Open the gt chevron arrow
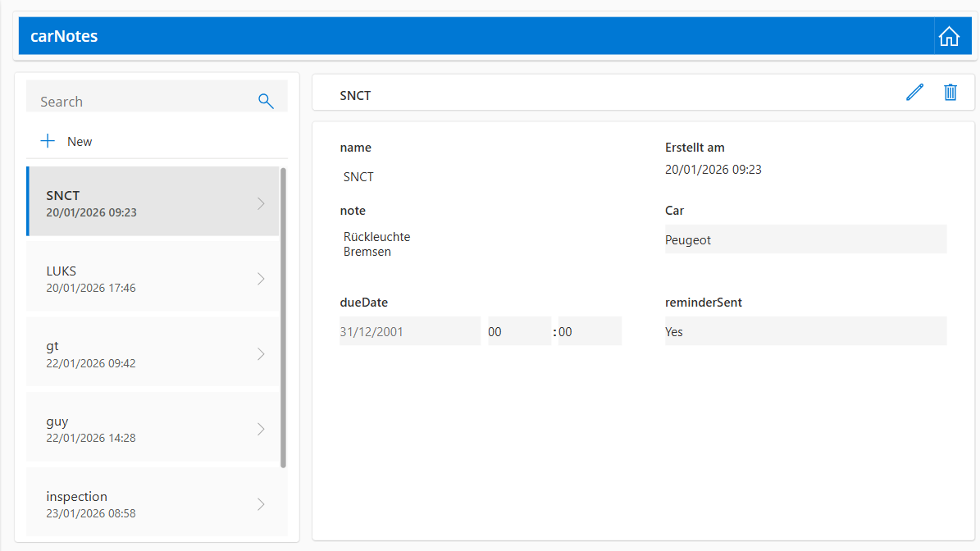The width and height of the screenshot is (980, 551). (x=262, y=353)
